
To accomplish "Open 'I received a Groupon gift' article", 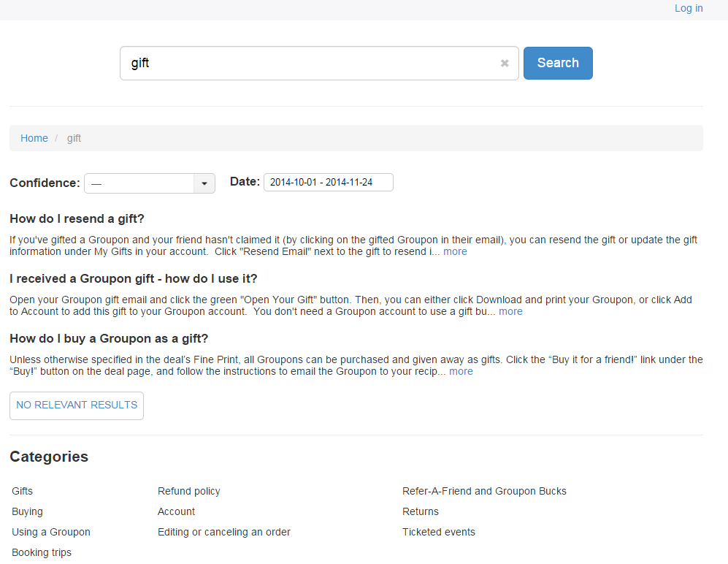I will tap(133, 278).
